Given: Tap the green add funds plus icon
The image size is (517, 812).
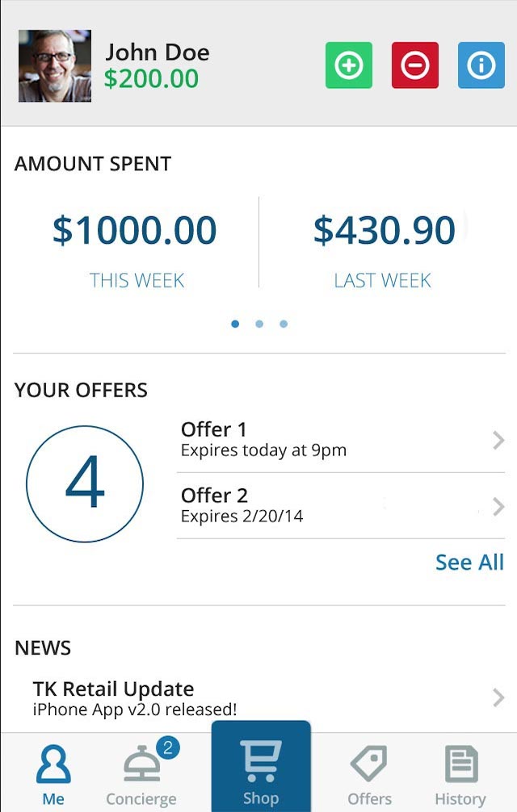Looking at the screenshot, I should pos(349,65).
